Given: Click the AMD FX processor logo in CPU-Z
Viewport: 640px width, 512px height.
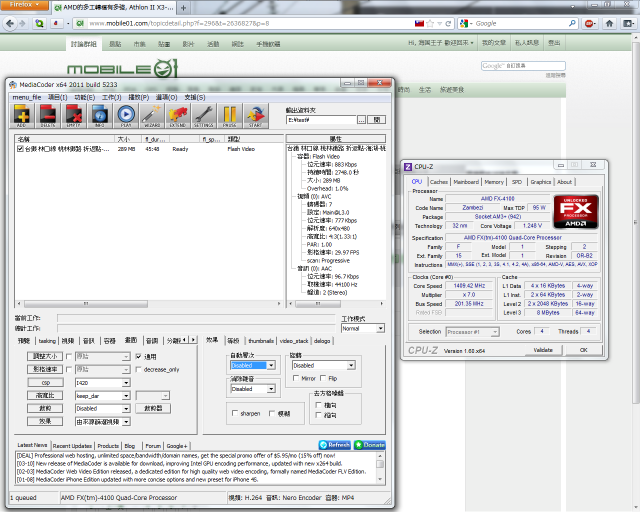Looking at the screenshot, I should 576,211.
